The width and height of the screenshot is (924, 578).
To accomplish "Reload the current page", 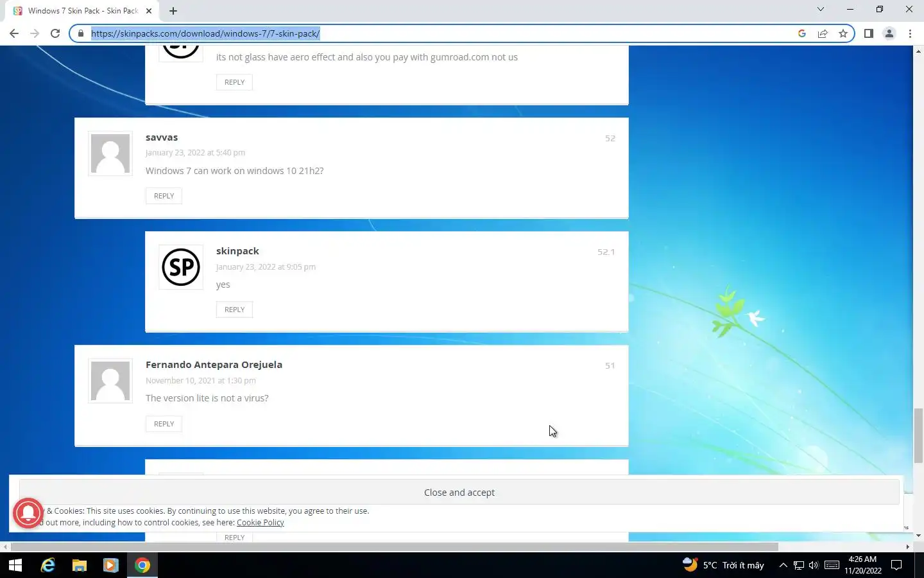I will (x=55, y=33).
